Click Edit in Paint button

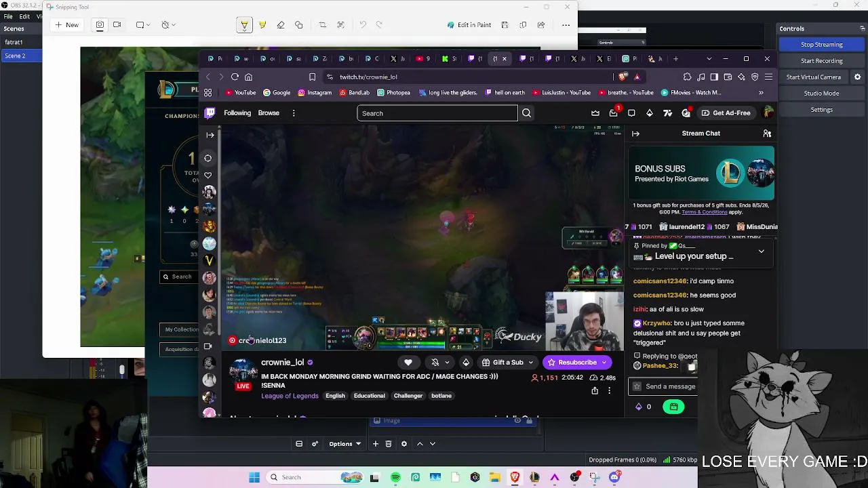pos(469,25)
